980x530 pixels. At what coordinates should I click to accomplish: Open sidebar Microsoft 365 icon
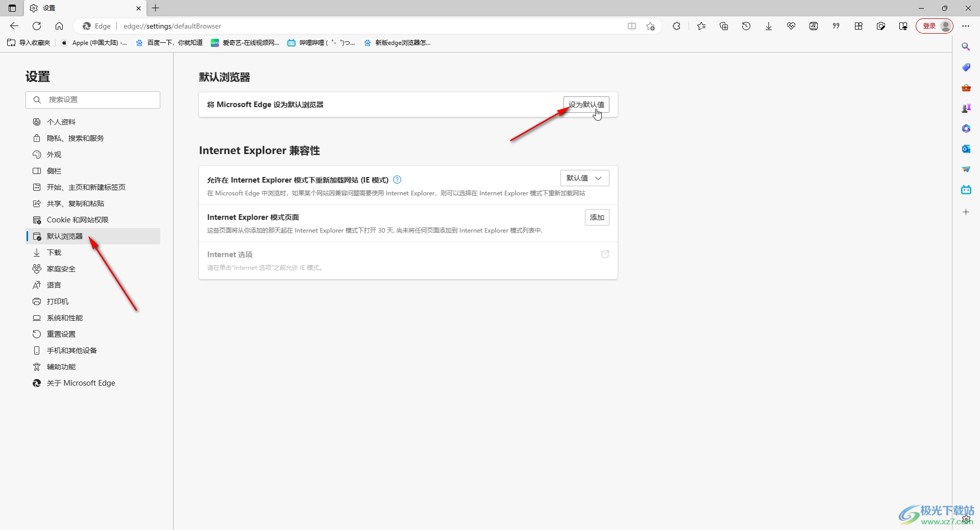coord(966,129)
